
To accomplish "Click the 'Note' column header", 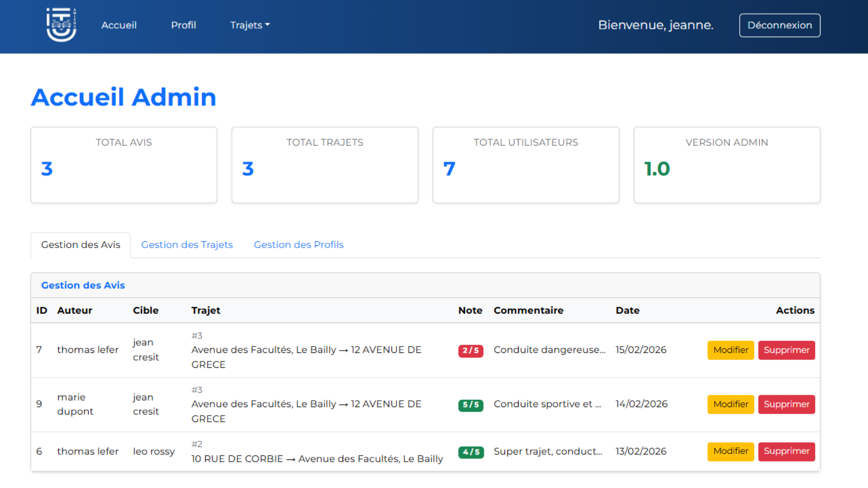I will point(470,310).
